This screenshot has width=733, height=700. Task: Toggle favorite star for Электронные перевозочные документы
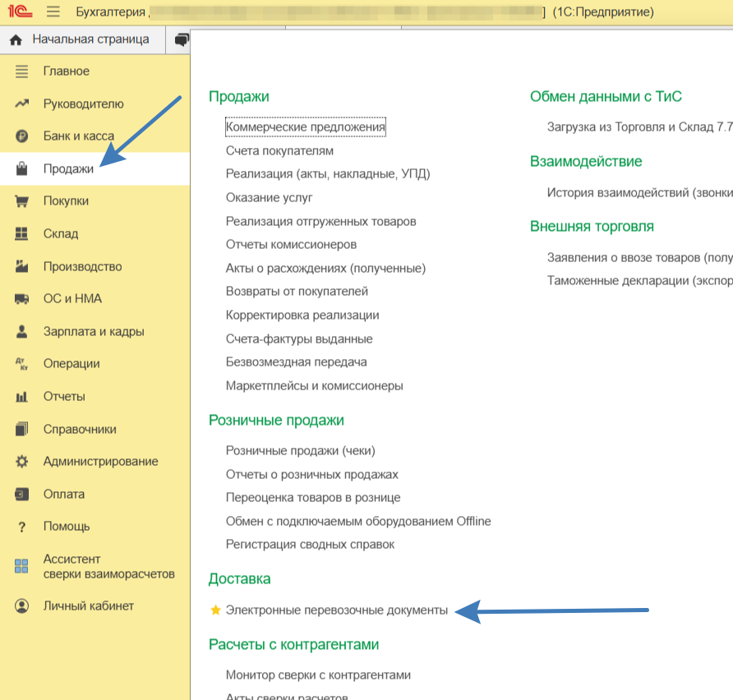coord(216,610)
